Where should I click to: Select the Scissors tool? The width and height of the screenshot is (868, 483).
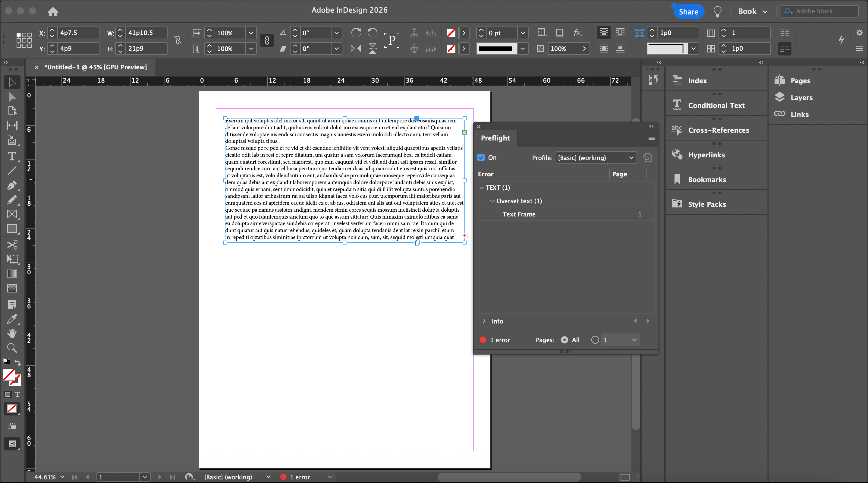(12, 245)
